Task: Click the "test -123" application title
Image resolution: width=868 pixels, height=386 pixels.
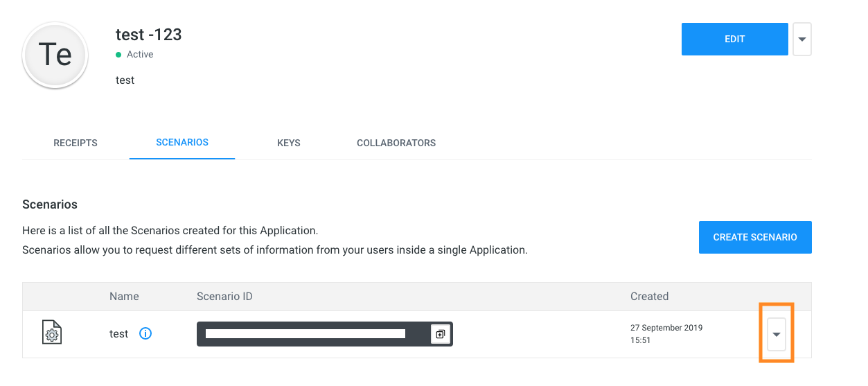Action: click(149, 34)
